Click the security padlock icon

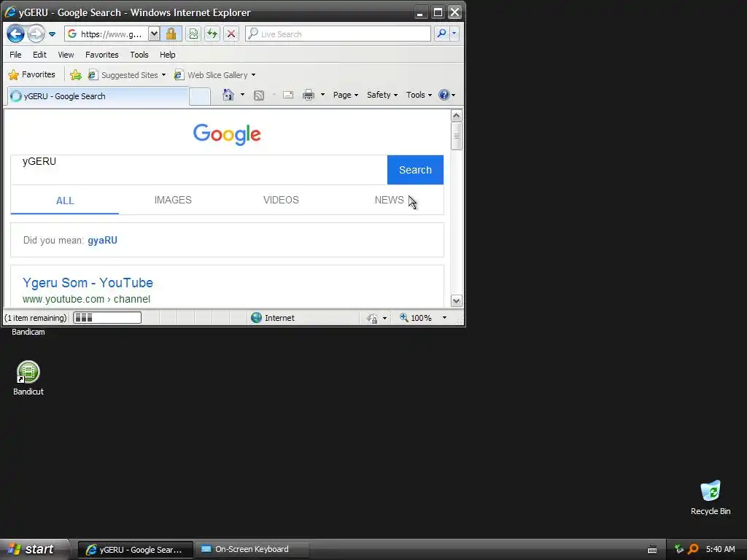(171, 34)
